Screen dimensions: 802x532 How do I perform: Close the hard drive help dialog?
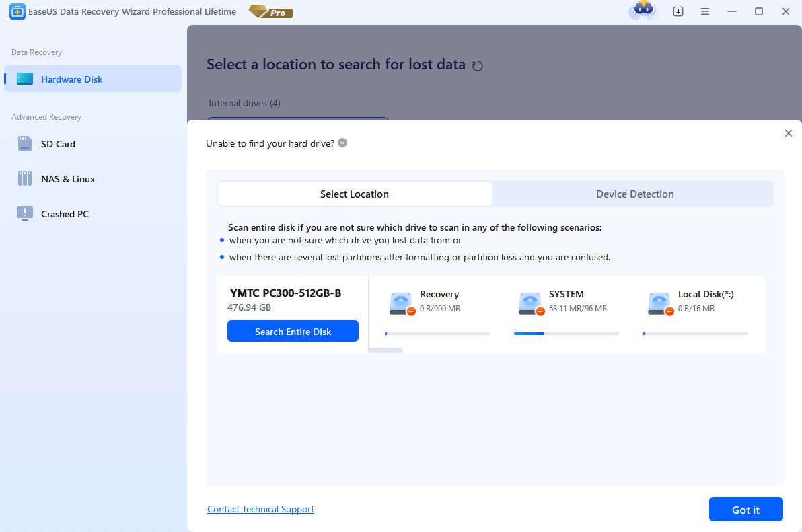coord(788,133)
